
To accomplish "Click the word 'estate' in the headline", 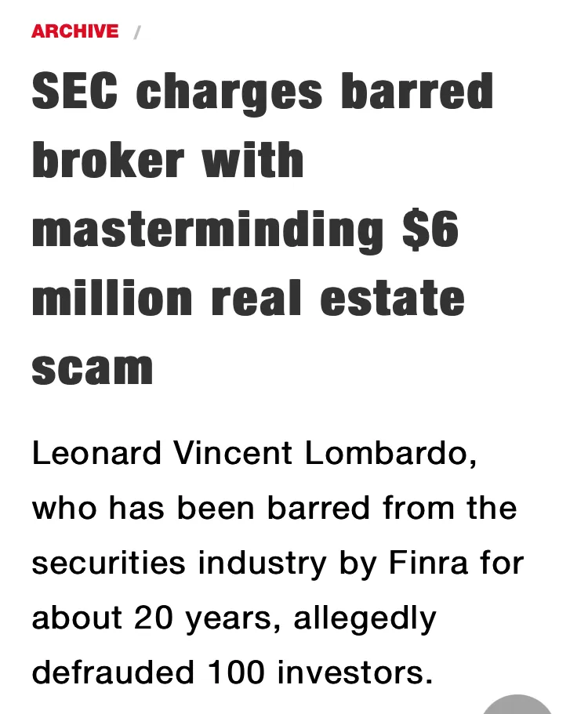I will pyautogui.click(x=392, y=299).
